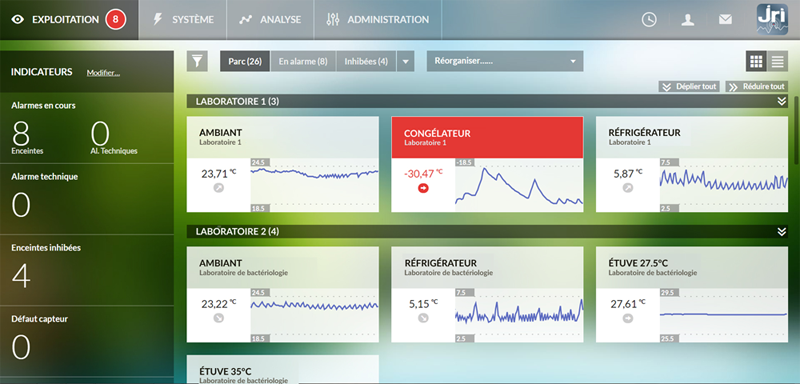Open the mail envelope icon
Image resolution: width=800 pixels, height=384 pixels.
(x=725, y=20)
